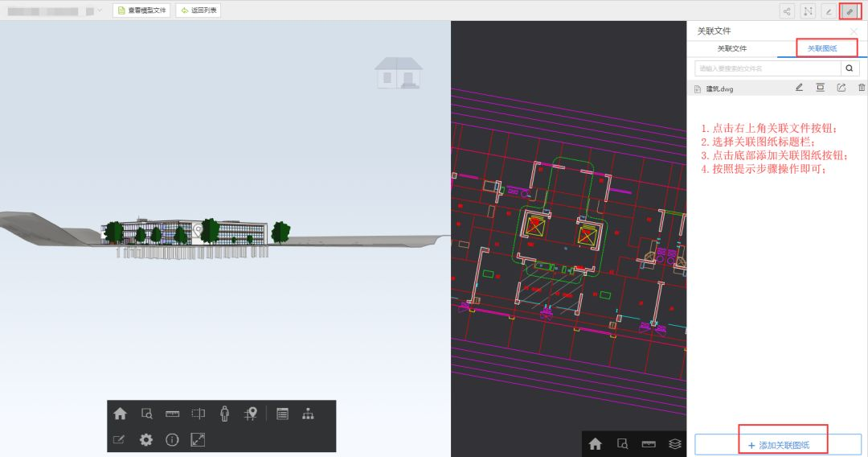Click the view cube house thumbnail
The image size is (868, 457).
click(399, 73)
